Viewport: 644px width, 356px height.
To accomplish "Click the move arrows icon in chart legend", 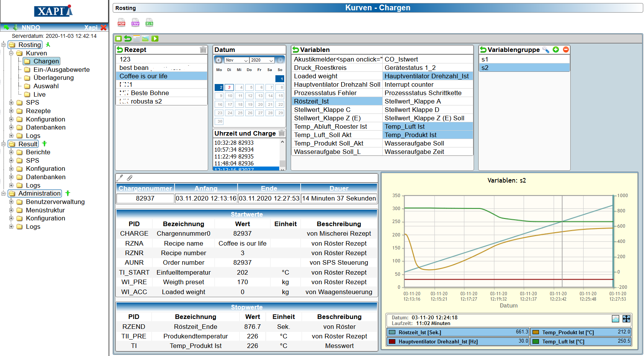I will 626,319.
